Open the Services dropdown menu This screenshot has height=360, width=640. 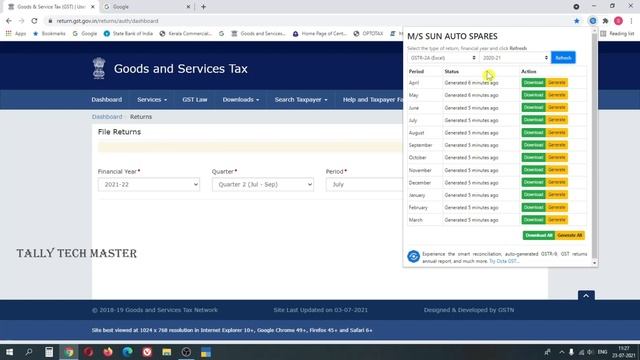tap(152, 100)
